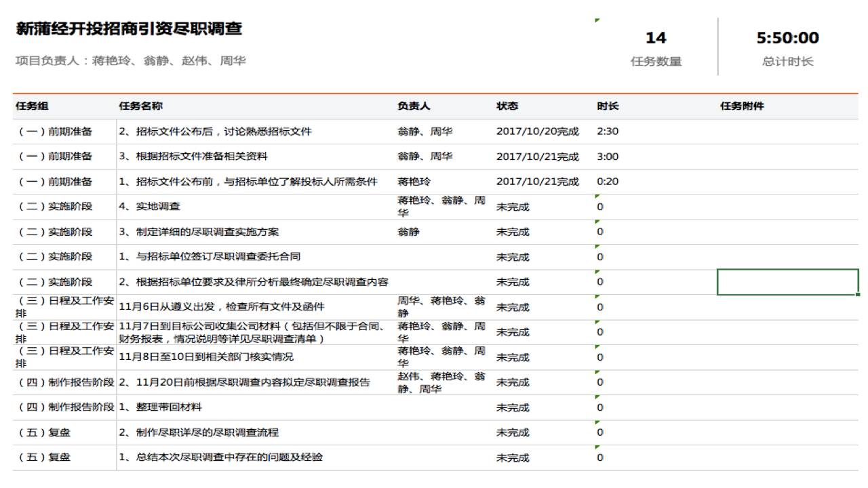The image size is (868, 488).
Task: Select the cell 3、制定详细的尽职调查实施方案
Action: point(199,232)
